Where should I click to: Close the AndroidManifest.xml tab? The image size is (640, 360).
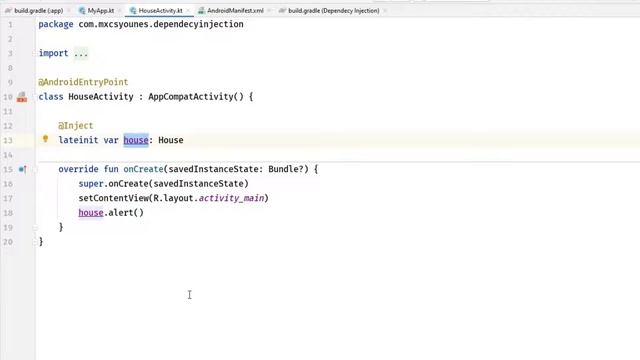point(269,11)
